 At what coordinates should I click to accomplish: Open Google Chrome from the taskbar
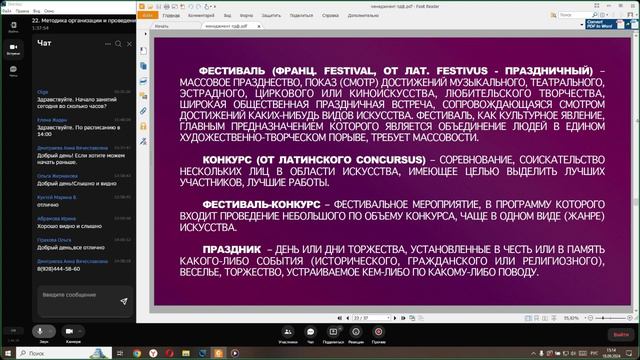[x=137, y=353]
